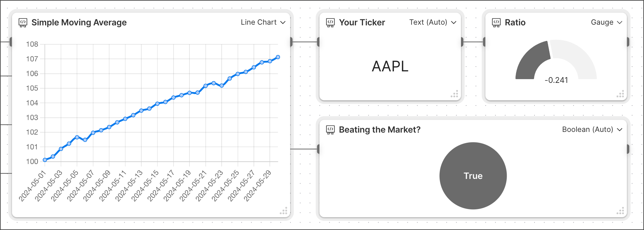
Task: Click the Ratio panel resize grip
Action: 620,94
